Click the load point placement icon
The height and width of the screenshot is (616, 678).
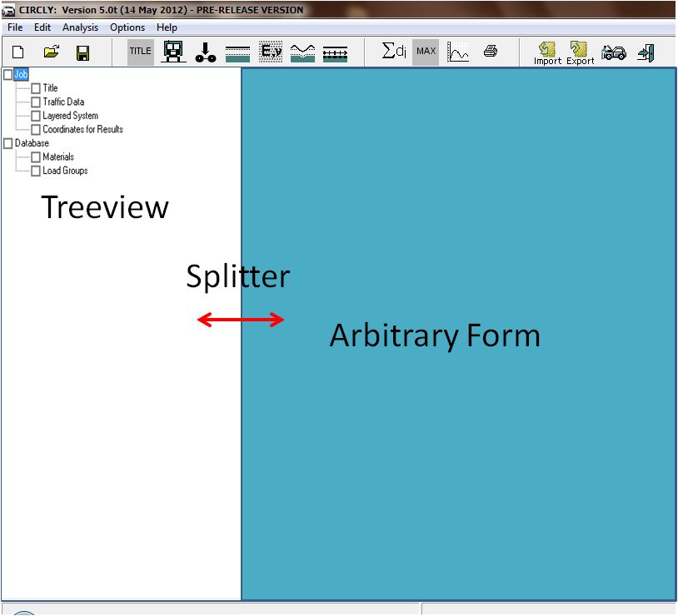click(x=204, y=52)
